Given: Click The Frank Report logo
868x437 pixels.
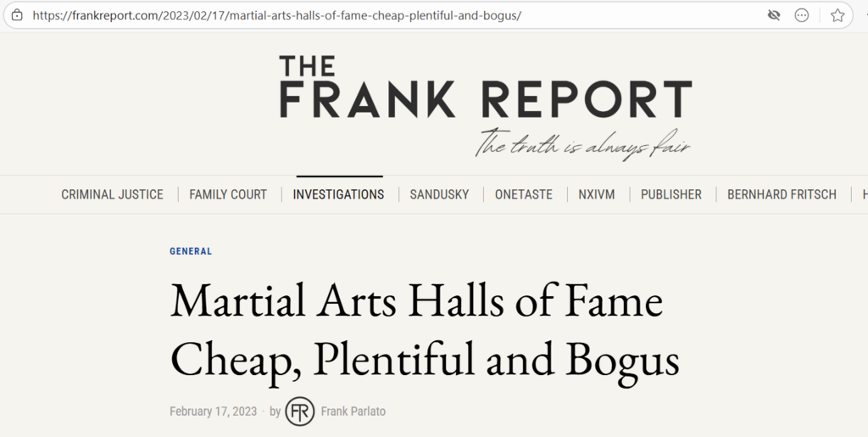Looking at the screenshot, I should click(485, 88).
